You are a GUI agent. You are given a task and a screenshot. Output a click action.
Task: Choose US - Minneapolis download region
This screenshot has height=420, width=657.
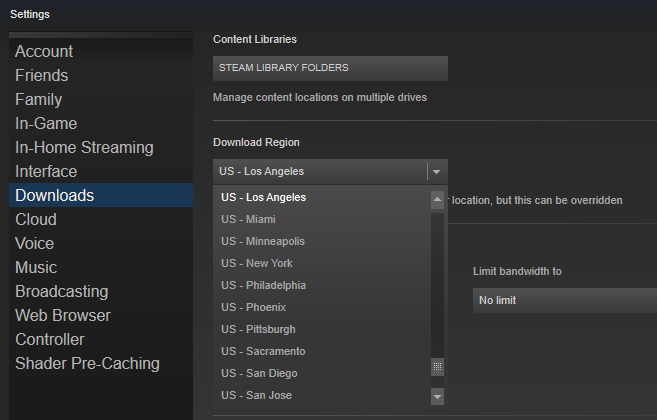(322, 241)
